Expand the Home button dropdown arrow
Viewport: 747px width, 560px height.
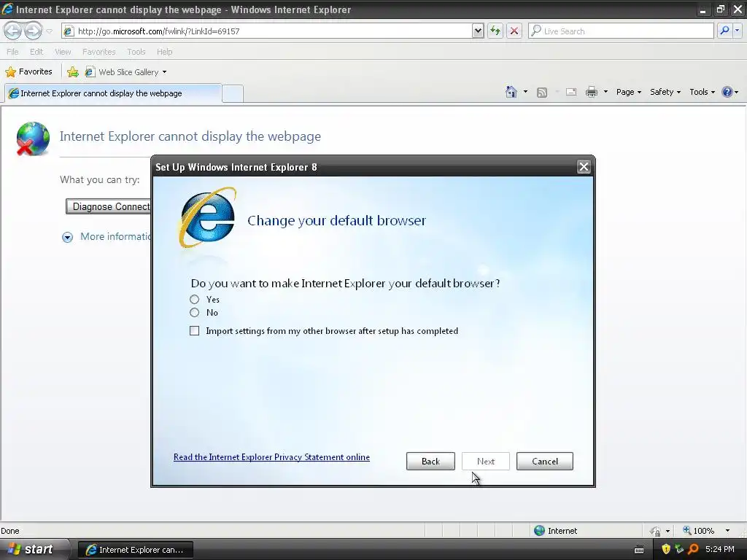click(x=525, y=92)
